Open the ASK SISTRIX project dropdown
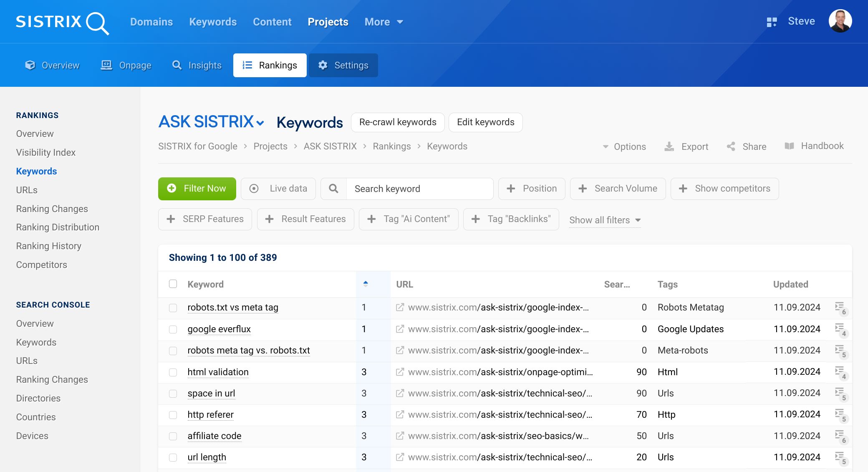 (212, 122)
